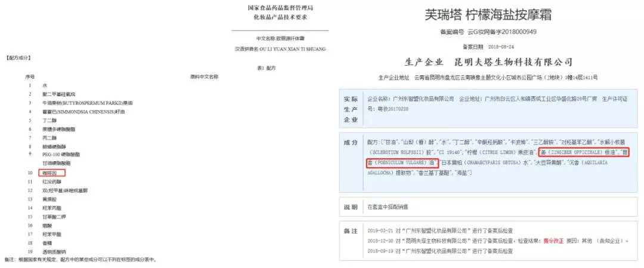Click the company name 昆明夫塔生物科技有限公司
The image size is (644, 268).
(x=513, y=62)
